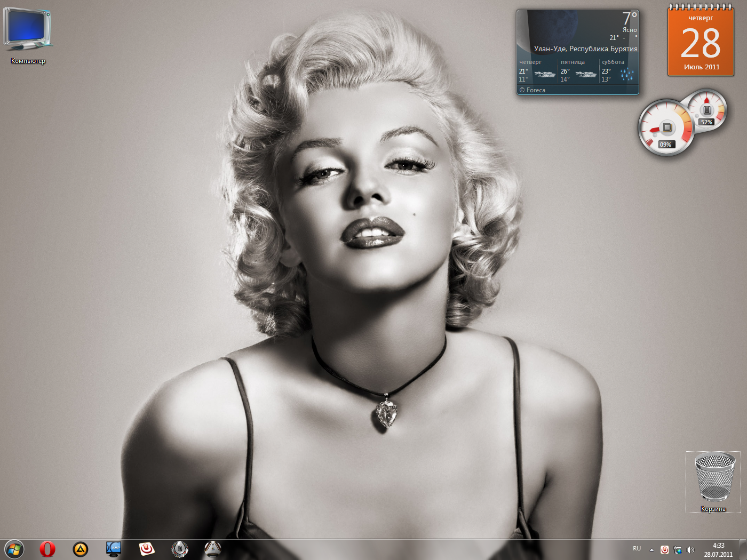This screenshot has width=747, height=560.
Task: Click the Ясно weather condition text
Action: (630, 30)
